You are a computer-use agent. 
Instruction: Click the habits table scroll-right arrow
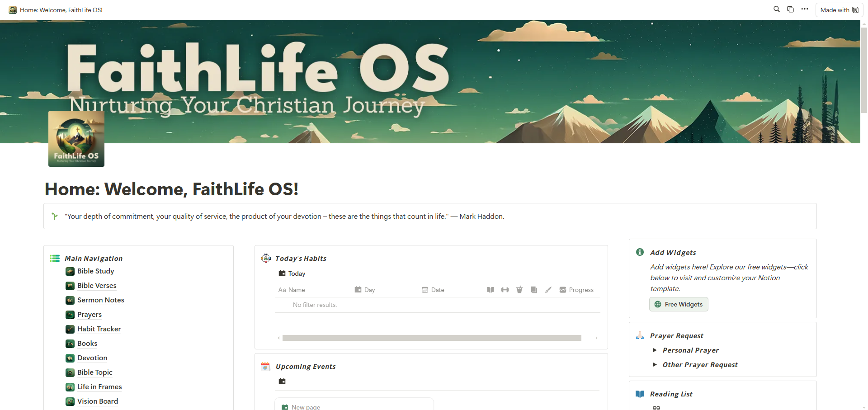[x=596, y=338]
